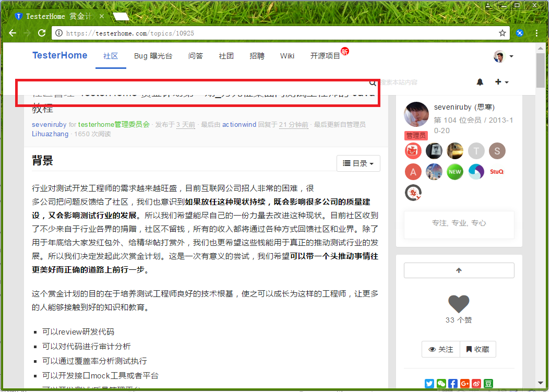
Task: Open the red bear avatar in sidebar
Action: [x=413, y=151]
